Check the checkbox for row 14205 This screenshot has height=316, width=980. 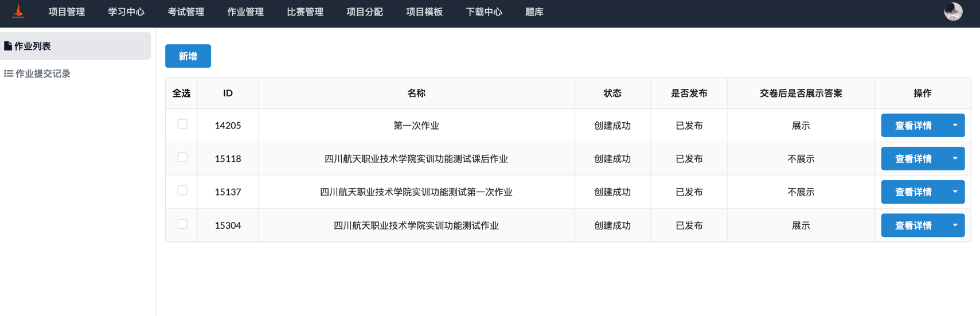[x=182, y=124]
